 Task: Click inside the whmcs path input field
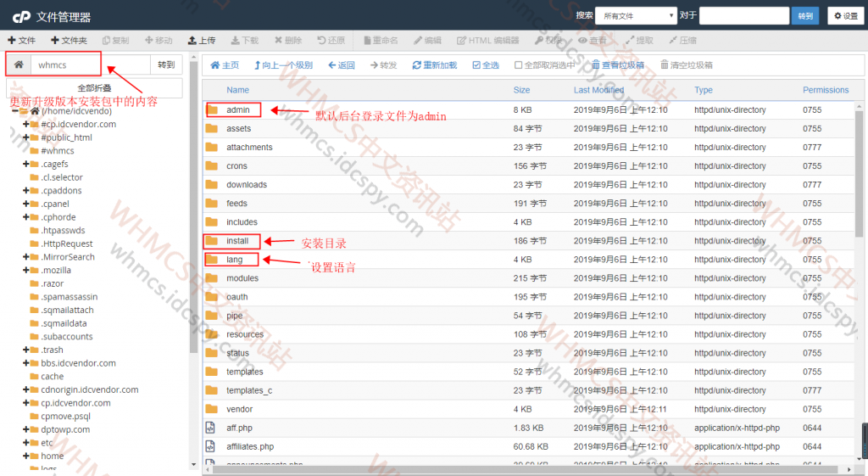click(x=90, y=64)
